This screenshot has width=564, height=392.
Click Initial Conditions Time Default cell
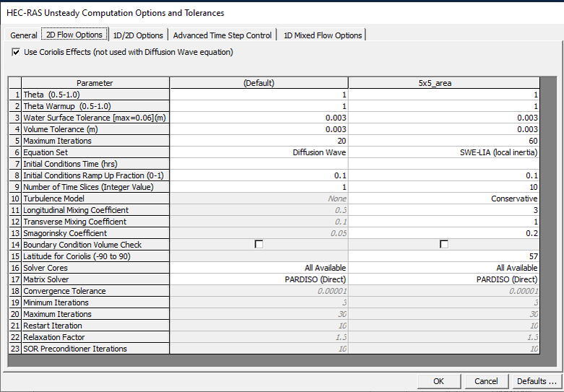[259, 164]
